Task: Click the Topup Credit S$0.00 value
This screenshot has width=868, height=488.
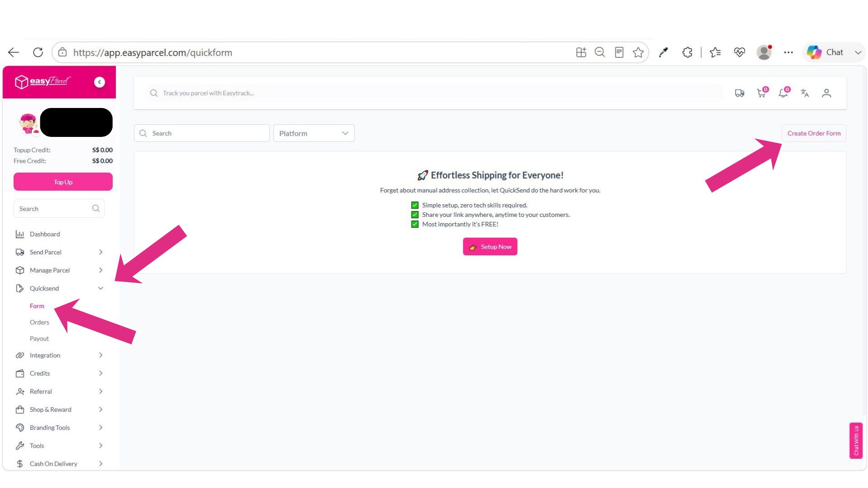Action: click(x=102, y=150)
